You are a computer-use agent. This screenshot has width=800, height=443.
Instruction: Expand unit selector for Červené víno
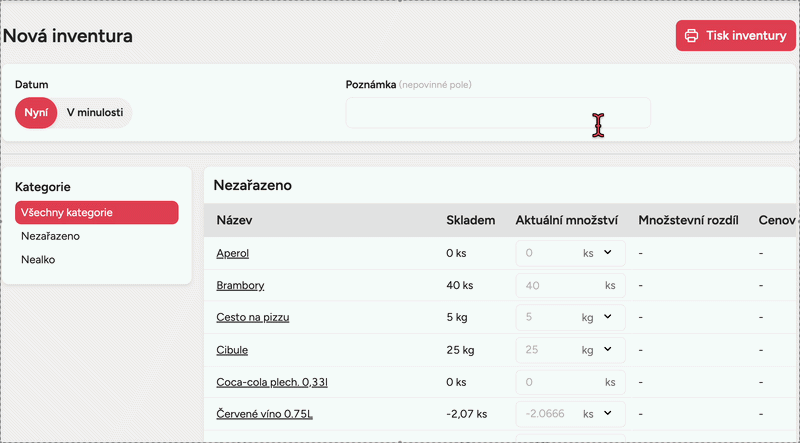pos(607,413)
